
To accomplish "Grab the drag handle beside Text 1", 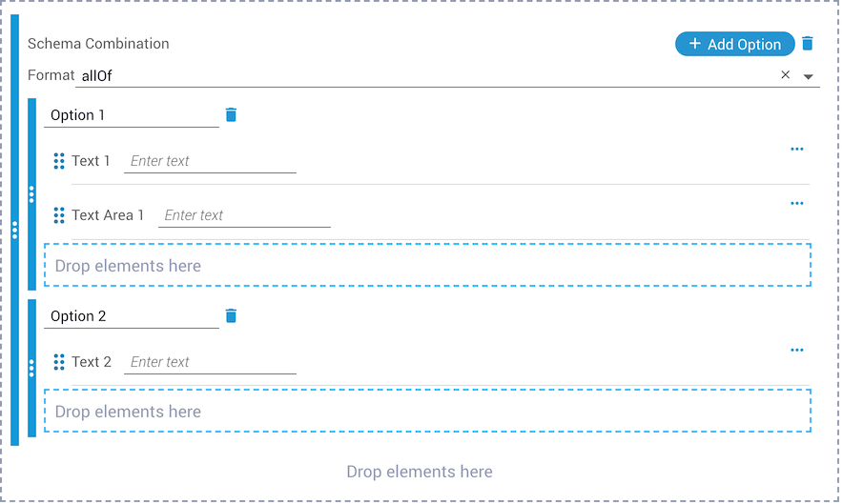I will 59,161.
